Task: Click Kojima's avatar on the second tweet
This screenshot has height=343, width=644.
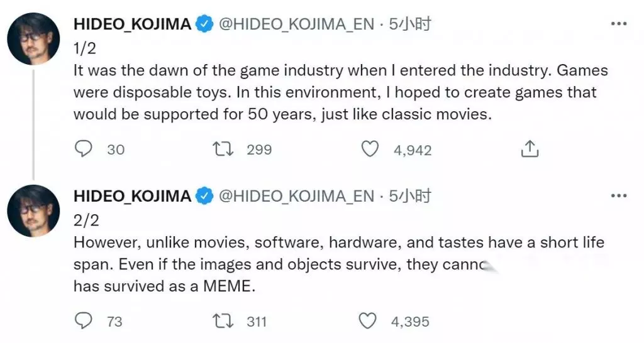Action: pyautogui.click(x=33, y=210)
